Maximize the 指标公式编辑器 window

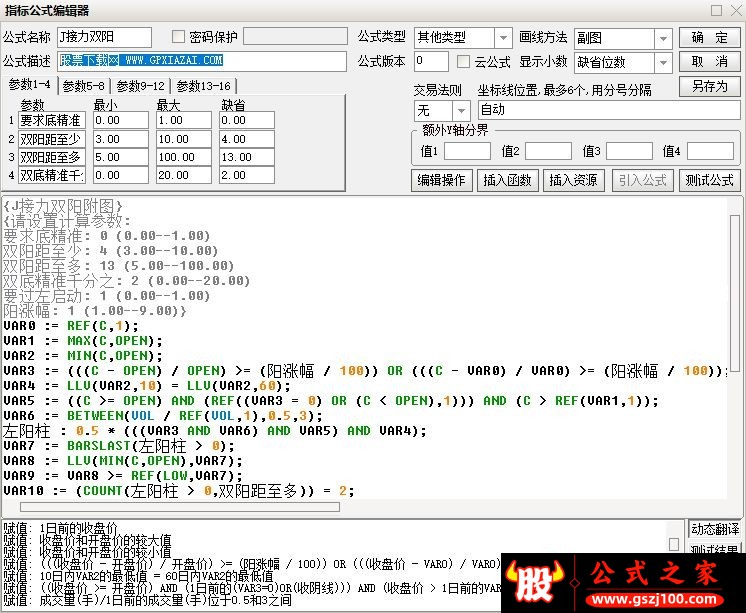716,10
